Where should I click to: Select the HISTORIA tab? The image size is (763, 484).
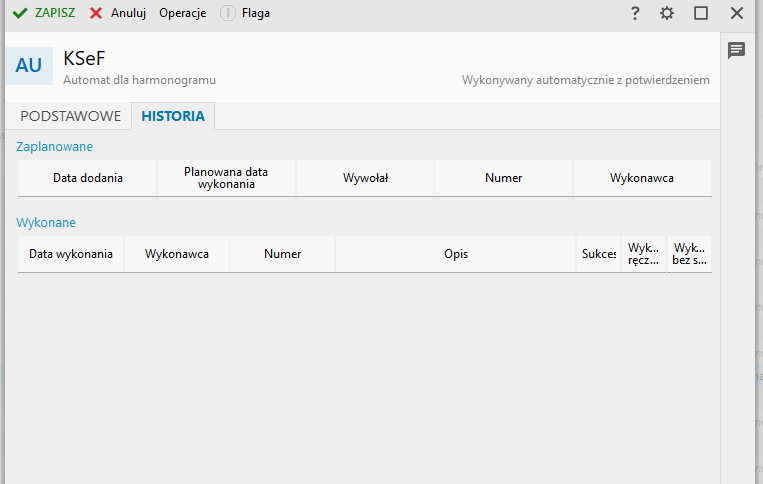click(x=173, y=116)
